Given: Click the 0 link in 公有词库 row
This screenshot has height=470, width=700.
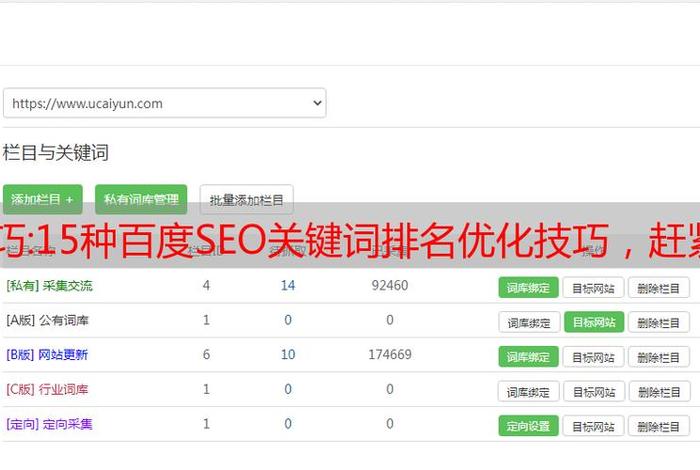Looking at the screenshot, I should tap(288, 320).
